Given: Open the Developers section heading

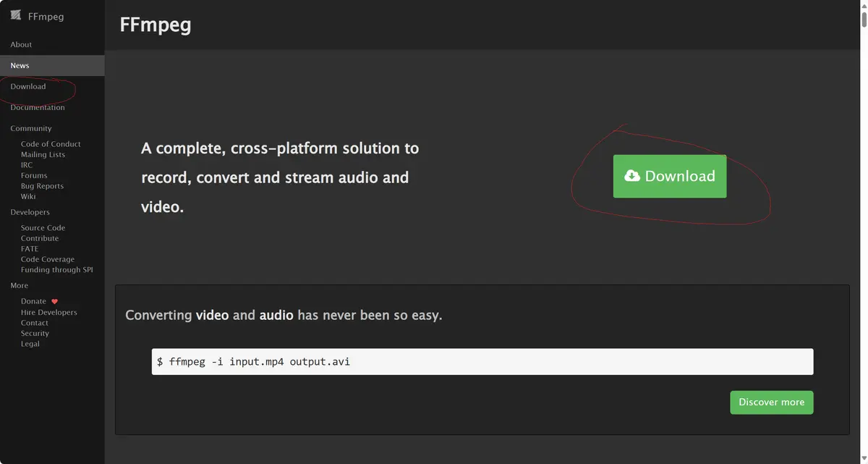Looking at the screenshot, I should [x=30, y=212].
